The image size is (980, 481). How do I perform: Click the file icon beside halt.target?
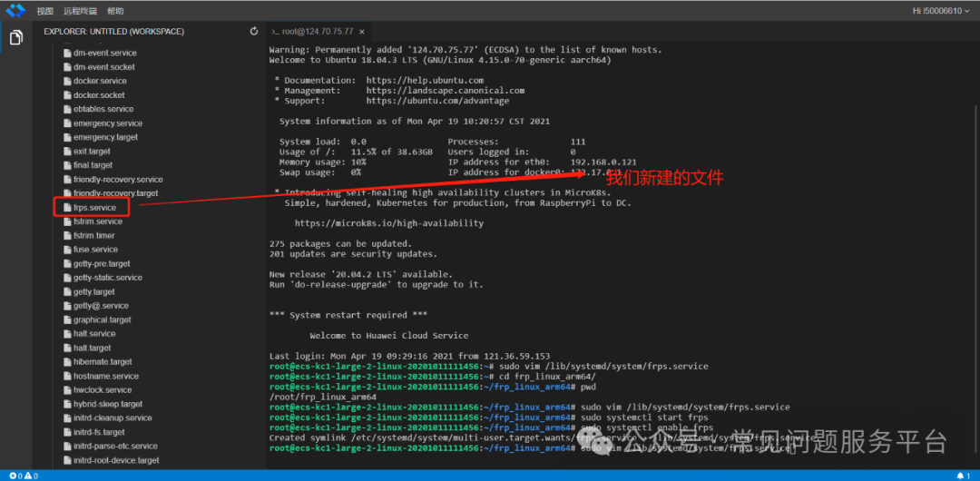click(67, 348)
